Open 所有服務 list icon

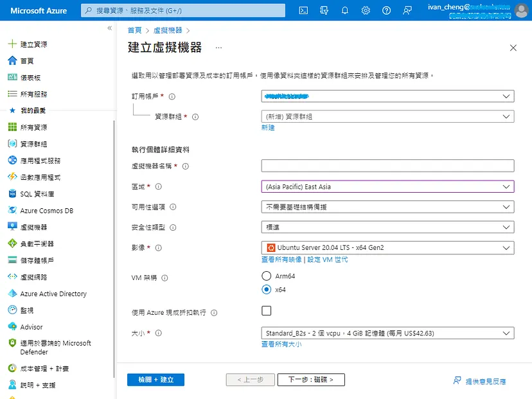pos(12,94)
